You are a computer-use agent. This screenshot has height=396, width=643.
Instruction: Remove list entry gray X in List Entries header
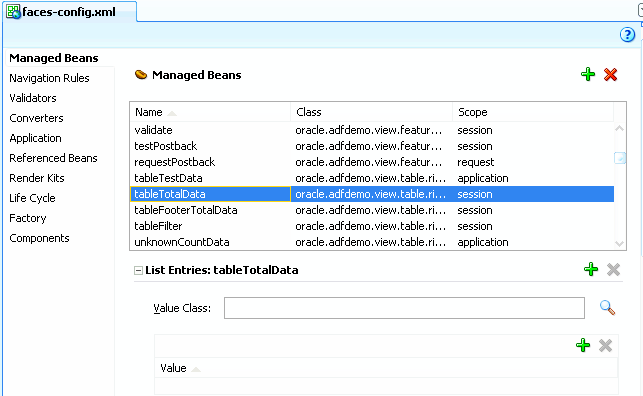click(613, 270)
